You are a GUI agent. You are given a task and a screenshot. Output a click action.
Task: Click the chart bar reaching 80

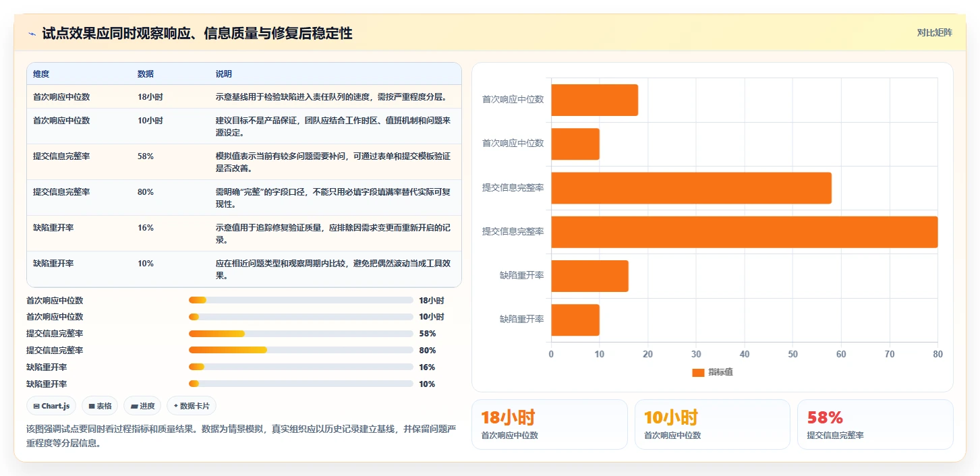[x=745, y=232]
